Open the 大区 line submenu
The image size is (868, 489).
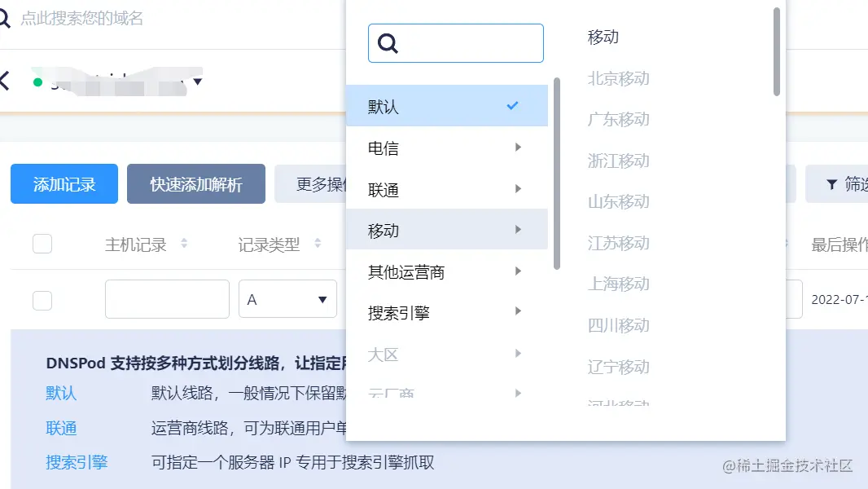coord(447,354)
